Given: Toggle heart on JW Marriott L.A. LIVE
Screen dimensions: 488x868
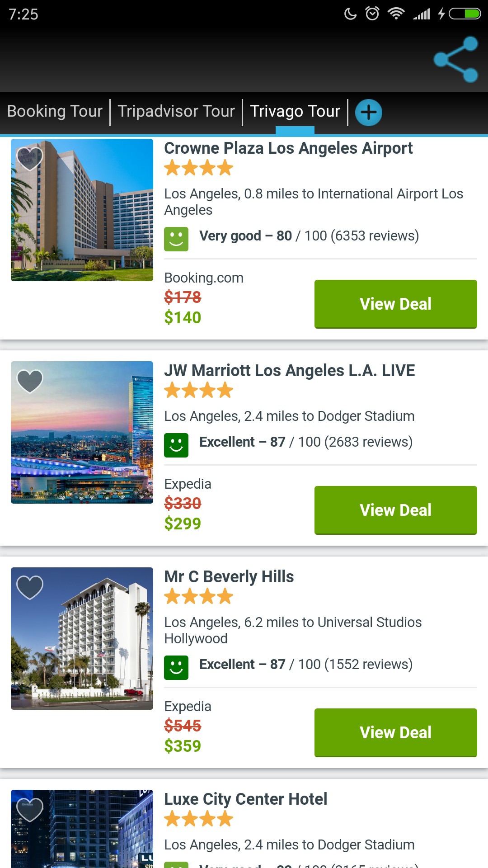Looking at the screenshot, I should tap(30, 381).
